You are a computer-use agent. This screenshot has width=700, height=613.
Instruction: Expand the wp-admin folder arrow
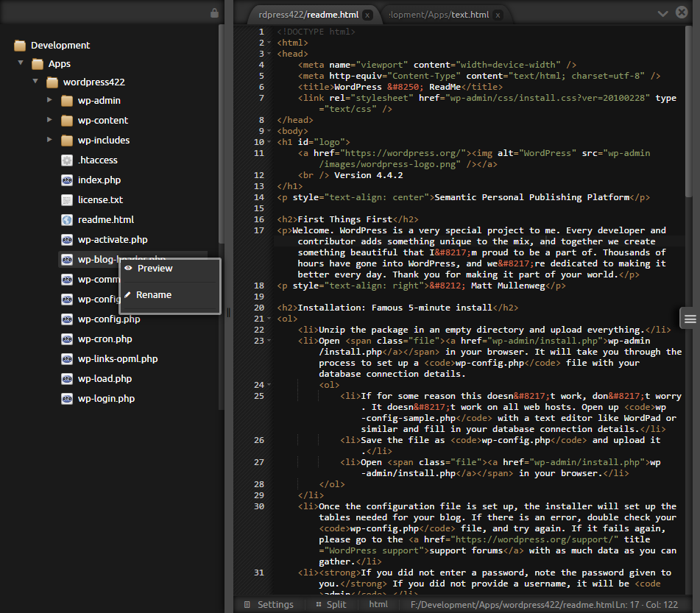click(x=49, y=101)
